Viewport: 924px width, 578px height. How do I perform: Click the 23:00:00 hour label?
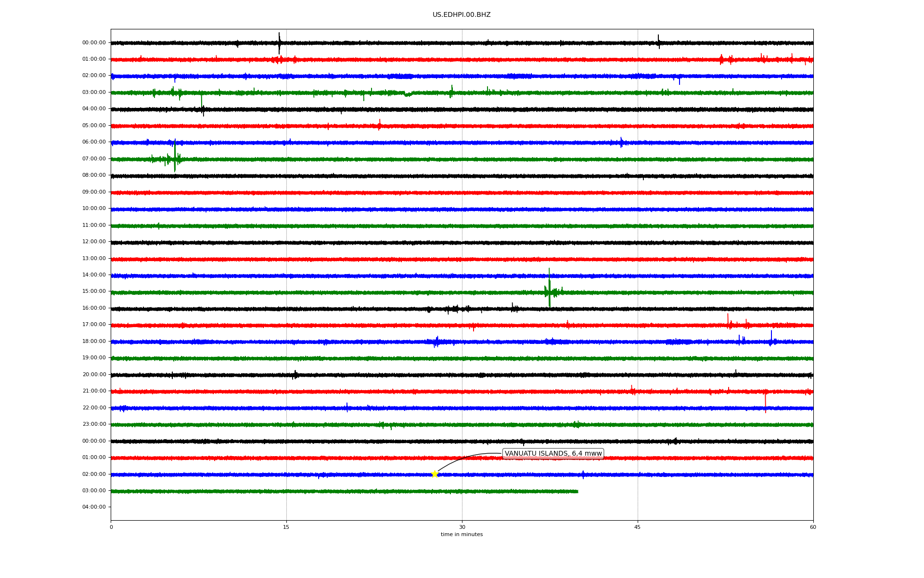(94, 424)
